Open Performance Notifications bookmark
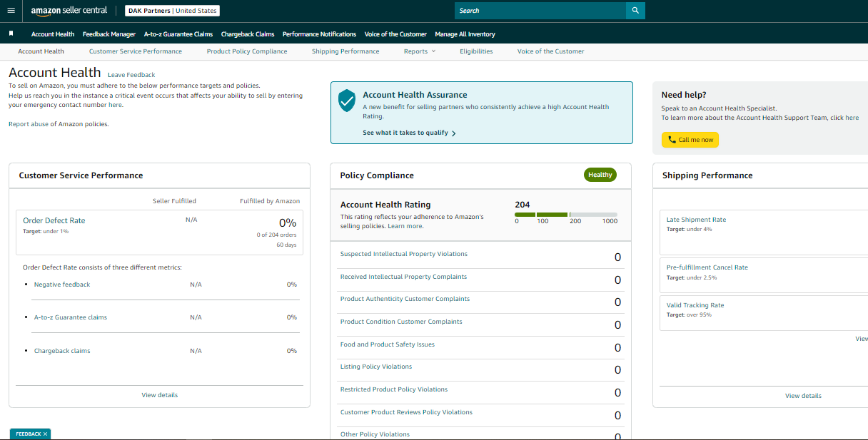The width and height of the screenshot is (868, 440). [x=319, y=34]
